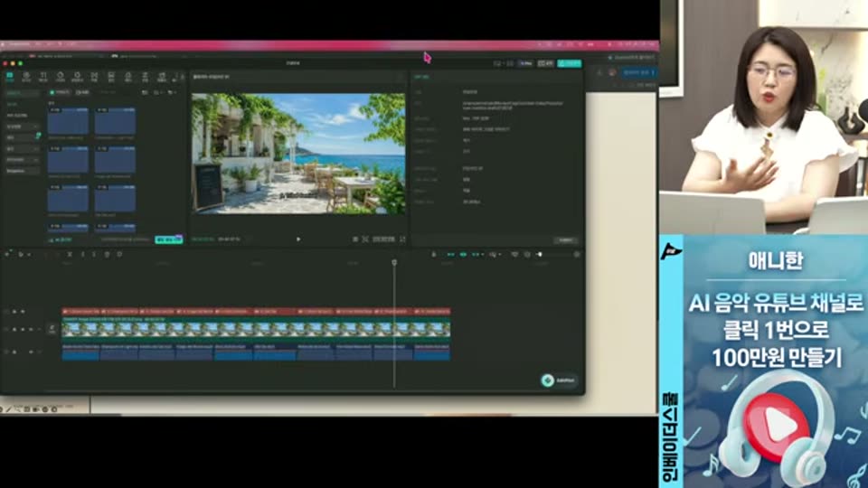Click the green button with purple badge below media list
The width and height of the screenshot is (868, 488).
169,239
